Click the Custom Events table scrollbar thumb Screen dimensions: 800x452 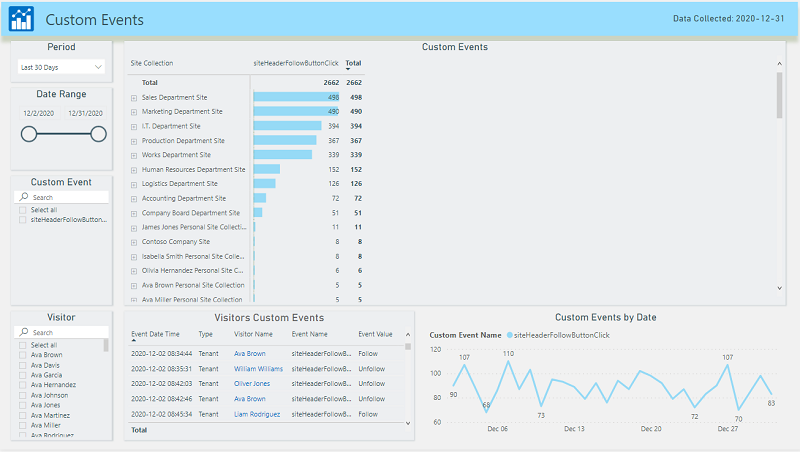pyautogui.click(x=779, y=95)
